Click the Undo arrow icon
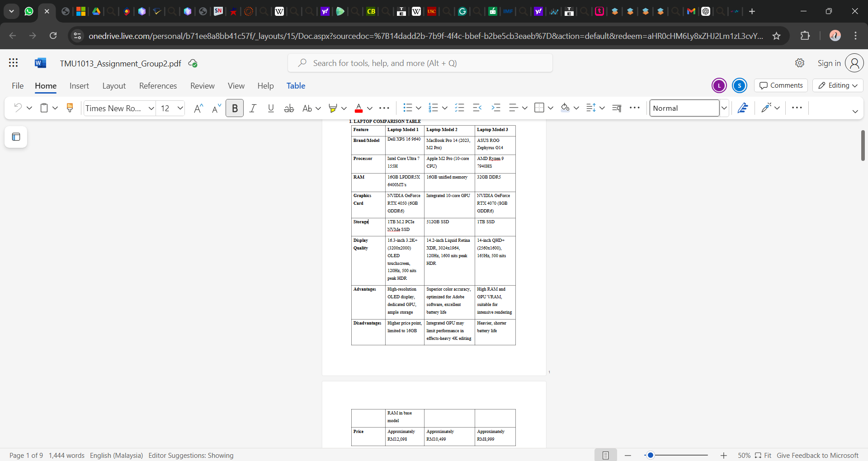Image resolution: width=868 pixels, height=461 pixels. point(18,108)
